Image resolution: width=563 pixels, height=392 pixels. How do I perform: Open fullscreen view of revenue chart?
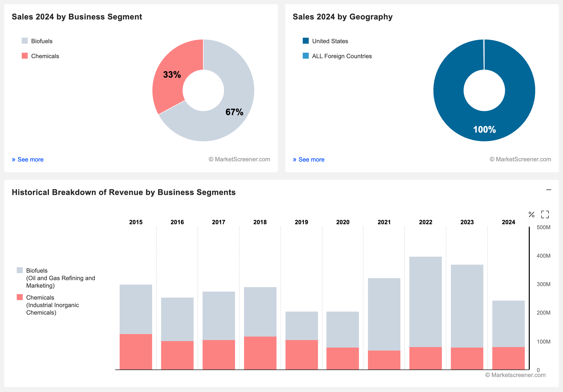coord(545,214)
